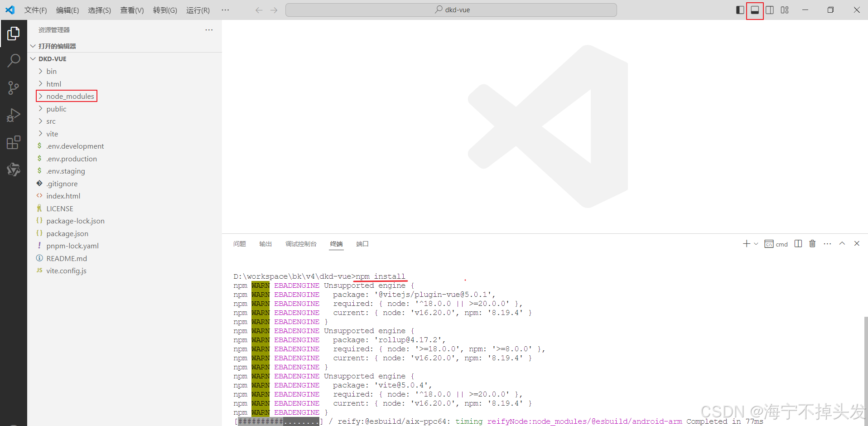Click the npm install command text
Screen dimensions: 868x426
click(x=381, y=276)
